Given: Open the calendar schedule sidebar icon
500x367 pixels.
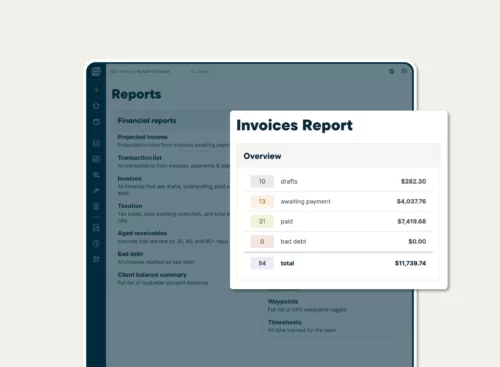Looking at the screenshot, I should [96, 122].
